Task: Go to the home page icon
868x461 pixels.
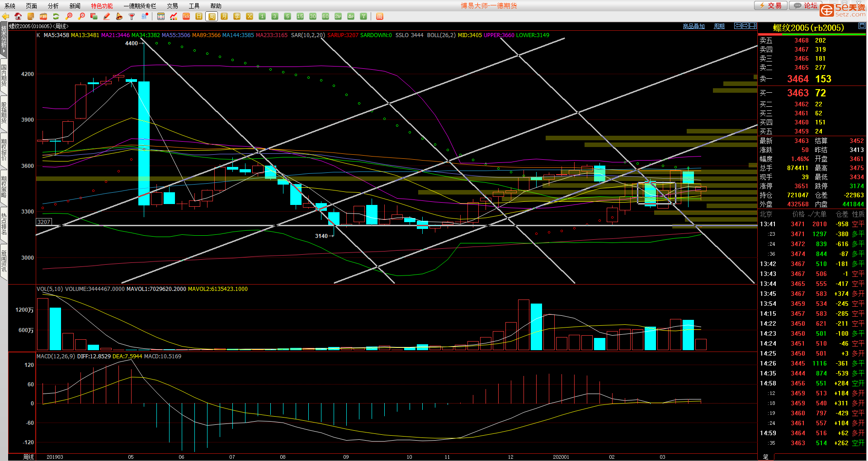Action: (18, 16)
